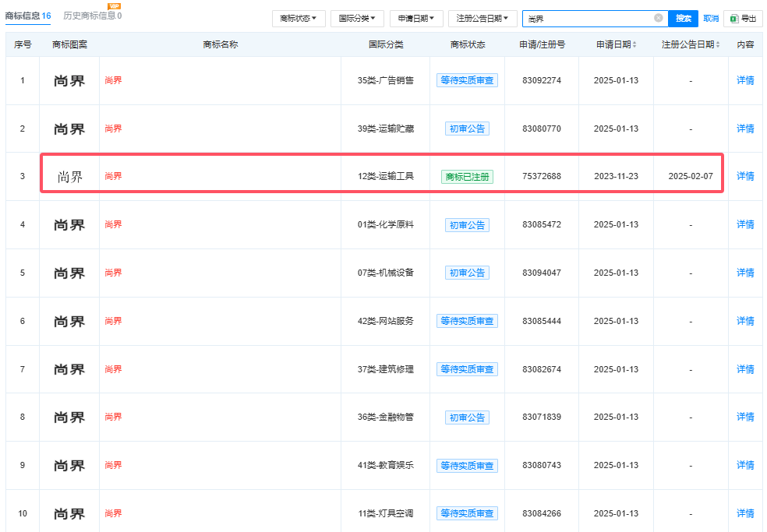
Task: Open 详情 for application 83084266
Action: tap(745, 513)
